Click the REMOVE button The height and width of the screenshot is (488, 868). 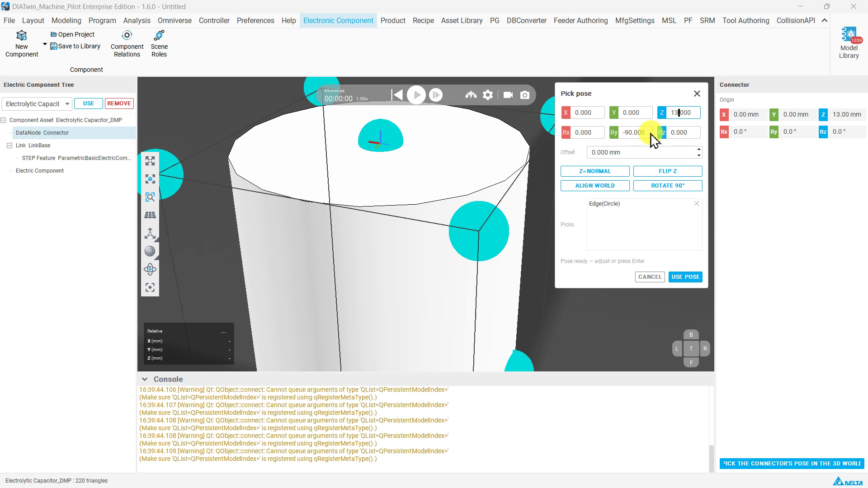tap(119, 103)
